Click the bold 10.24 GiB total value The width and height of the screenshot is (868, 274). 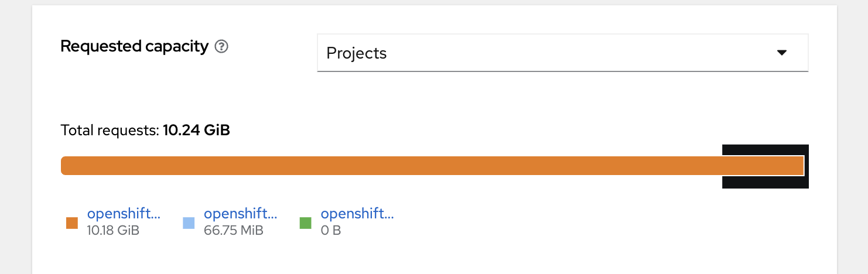tap(196, 130)
